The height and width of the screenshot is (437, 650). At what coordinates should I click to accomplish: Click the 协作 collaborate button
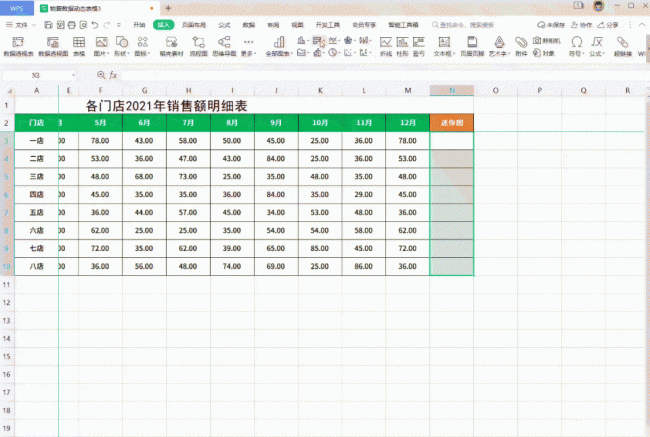[x=582, y=25]
